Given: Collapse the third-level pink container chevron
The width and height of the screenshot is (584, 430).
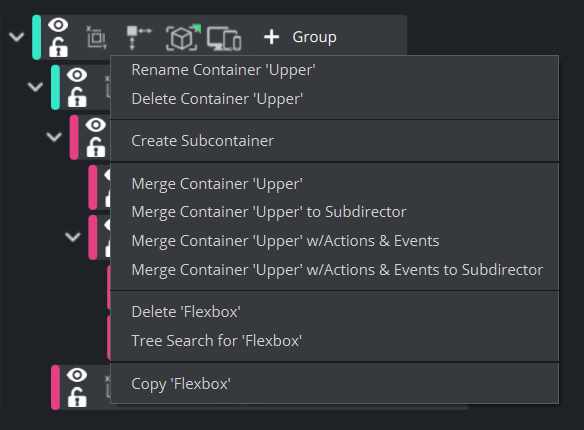Looking at the screenshot, I should [54, 137].
